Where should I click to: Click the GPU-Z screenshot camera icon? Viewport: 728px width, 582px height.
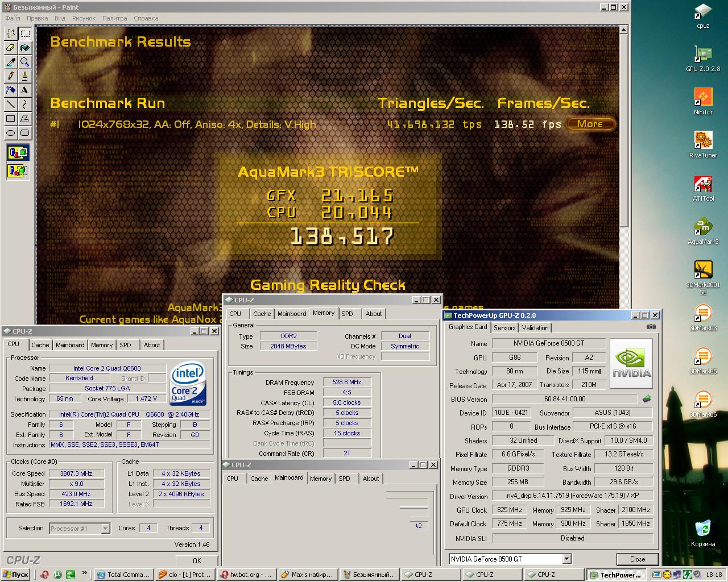(651, 327)
